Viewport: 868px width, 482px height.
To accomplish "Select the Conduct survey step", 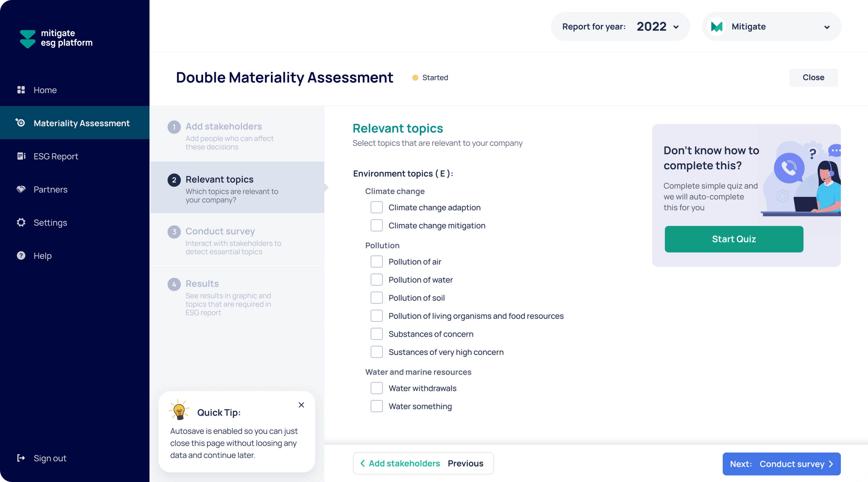I will 220,232.
